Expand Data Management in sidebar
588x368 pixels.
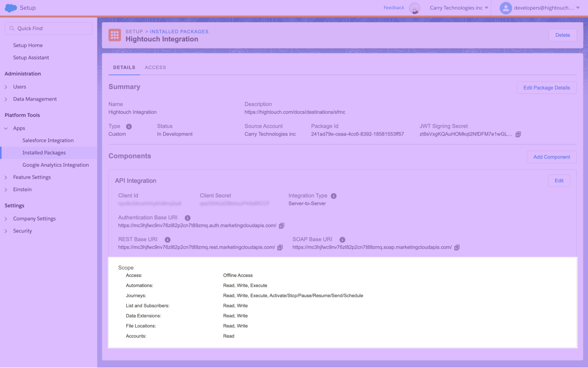pyautogui.click(x=6, y=99)
